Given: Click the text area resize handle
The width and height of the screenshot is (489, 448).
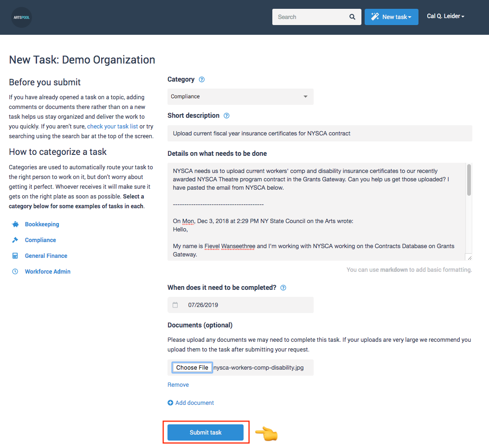Looking at the screenshot, I should [x=470, y=257].
